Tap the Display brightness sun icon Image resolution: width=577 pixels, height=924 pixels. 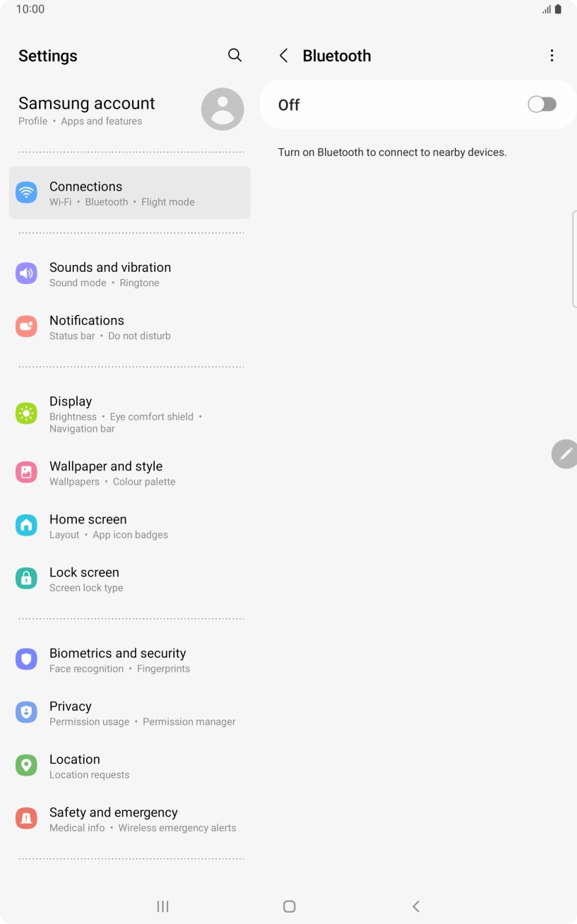click(26, 413)
